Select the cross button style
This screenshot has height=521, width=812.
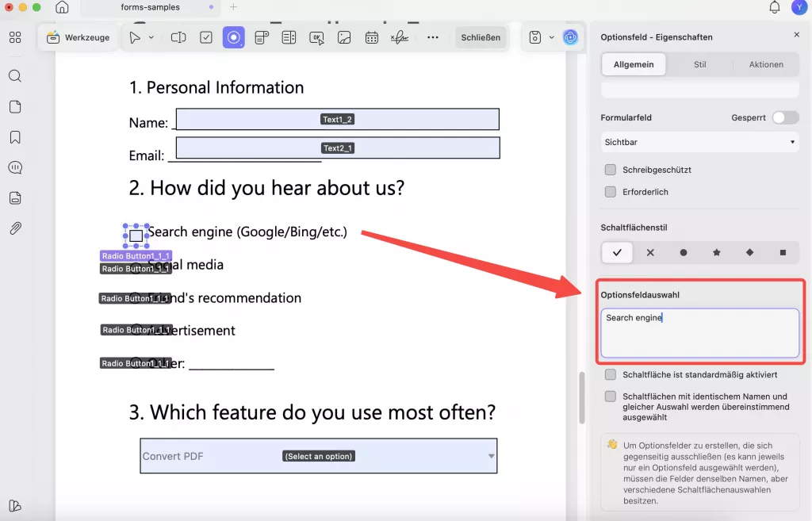click(650, 253)
